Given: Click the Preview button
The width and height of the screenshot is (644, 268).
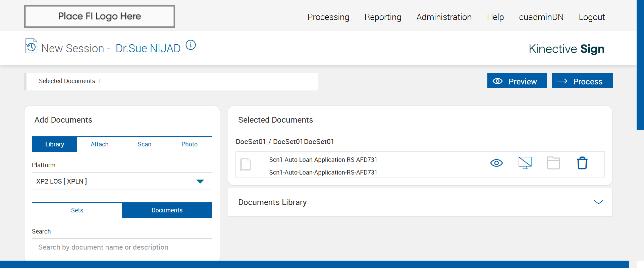Looking at the screenshot, I should tap(517, 81).
